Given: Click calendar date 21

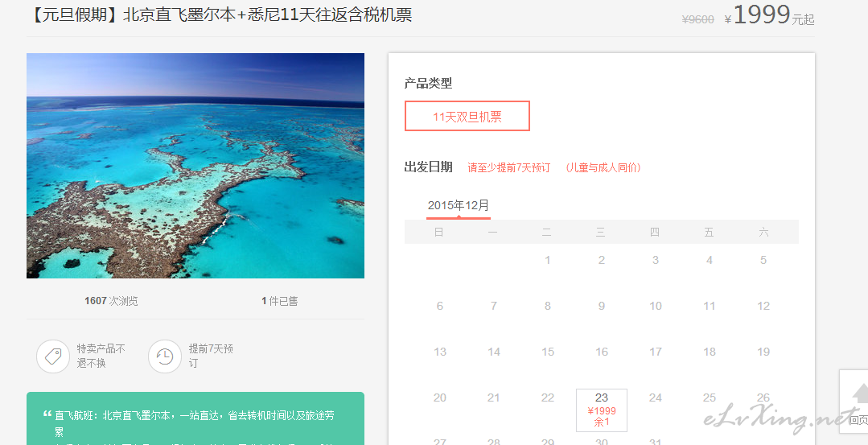Looking at the screenshot, I should tap(494, 398).
